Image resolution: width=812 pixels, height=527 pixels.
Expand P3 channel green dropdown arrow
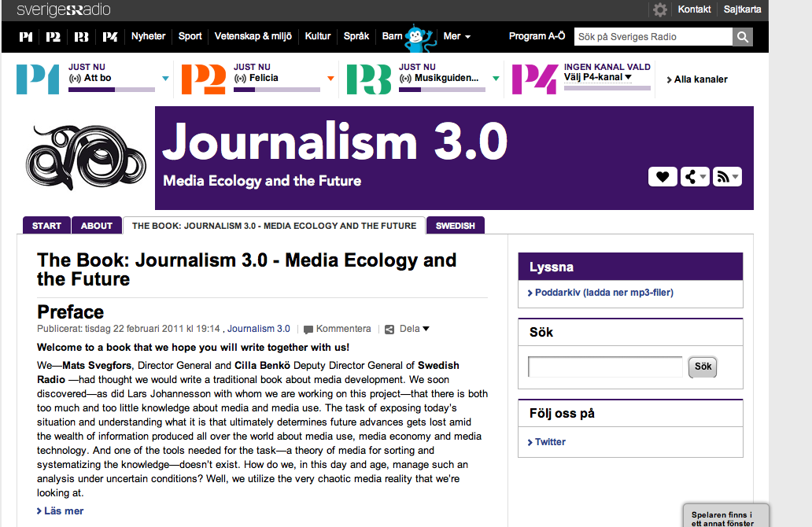pos(496,79)
